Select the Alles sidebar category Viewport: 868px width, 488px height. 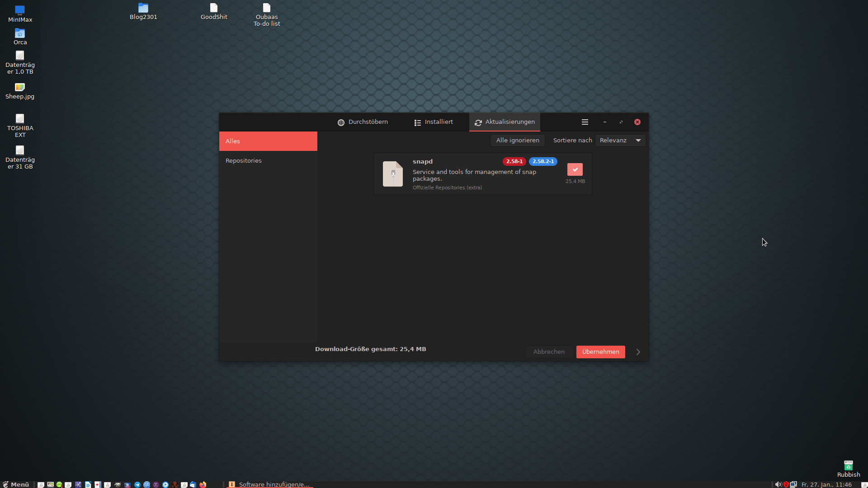pyautogui.click(x=268, y=141)
